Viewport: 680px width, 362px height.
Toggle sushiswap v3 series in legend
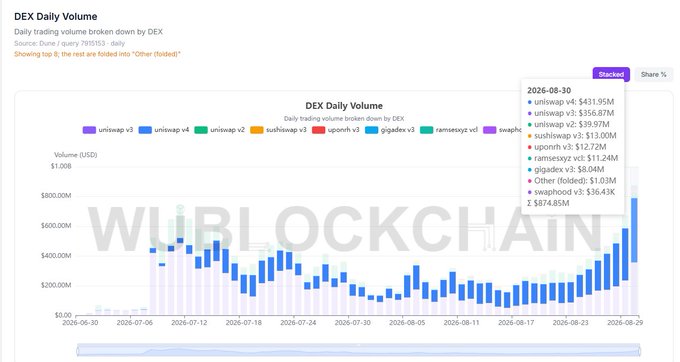[x=278, y=130]
